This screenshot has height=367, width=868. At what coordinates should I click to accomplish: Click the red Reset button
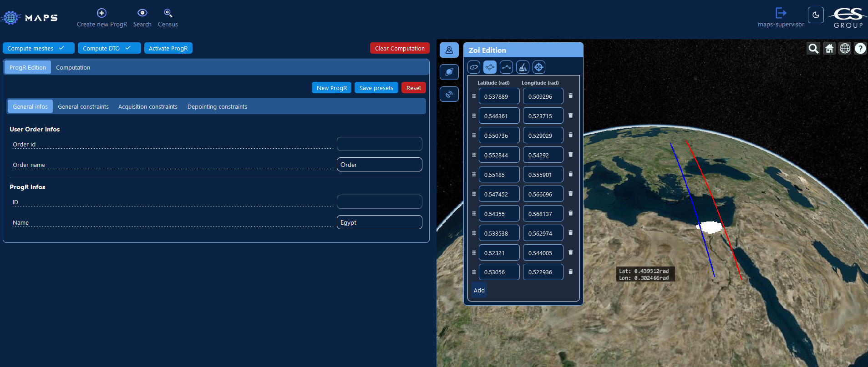click(x=414, y=88)
